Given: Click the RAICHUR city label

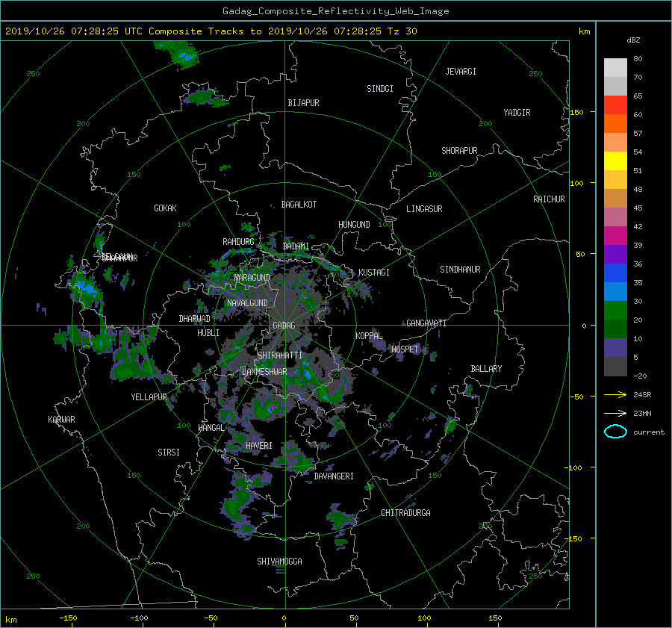Looking at the screenshot, I should pos(549,199).
